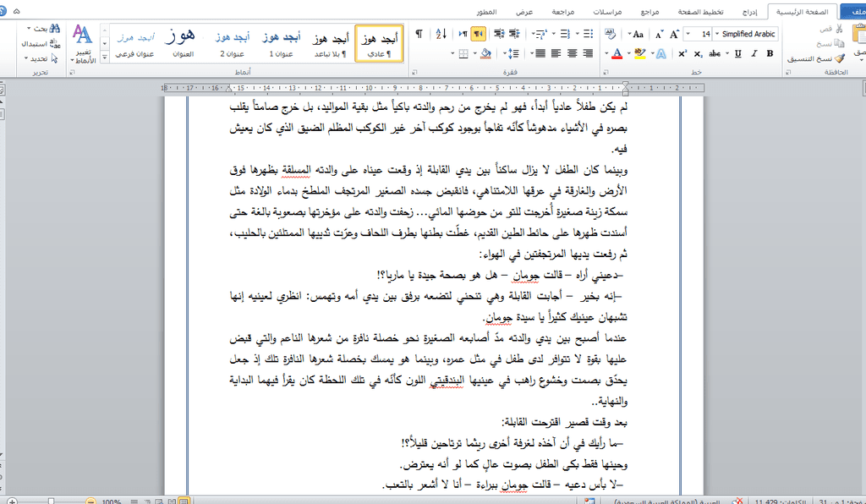Start a numbered list
The image size is (866, 504).
[x=565, y=34]
